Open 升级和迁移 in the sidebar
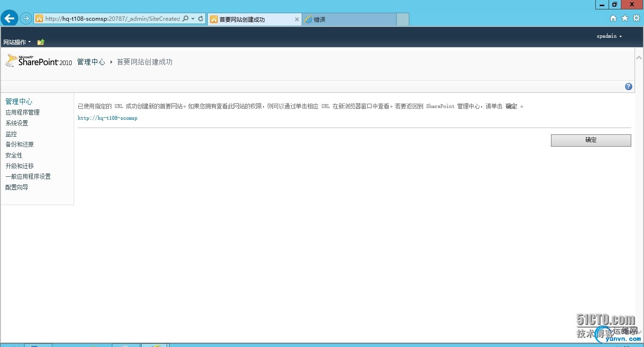Screen dimensions: 644x347 pos(20,166)
